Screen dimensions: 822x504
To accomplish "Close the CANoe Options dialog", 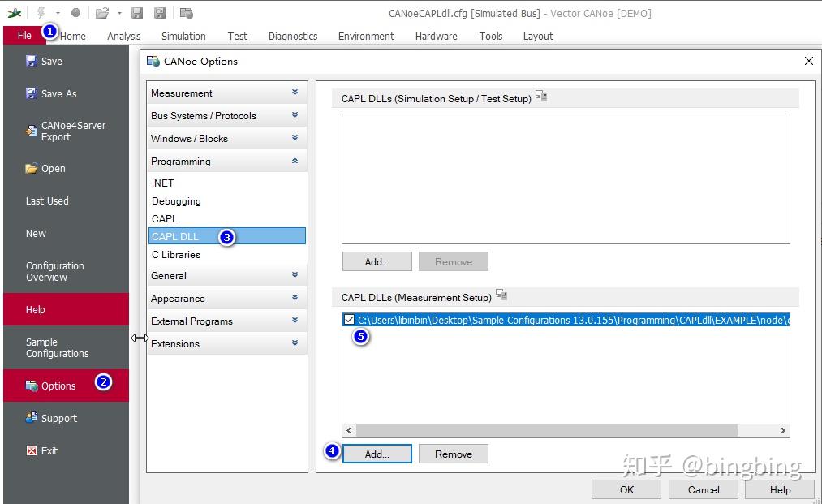I will pos(809,61).
